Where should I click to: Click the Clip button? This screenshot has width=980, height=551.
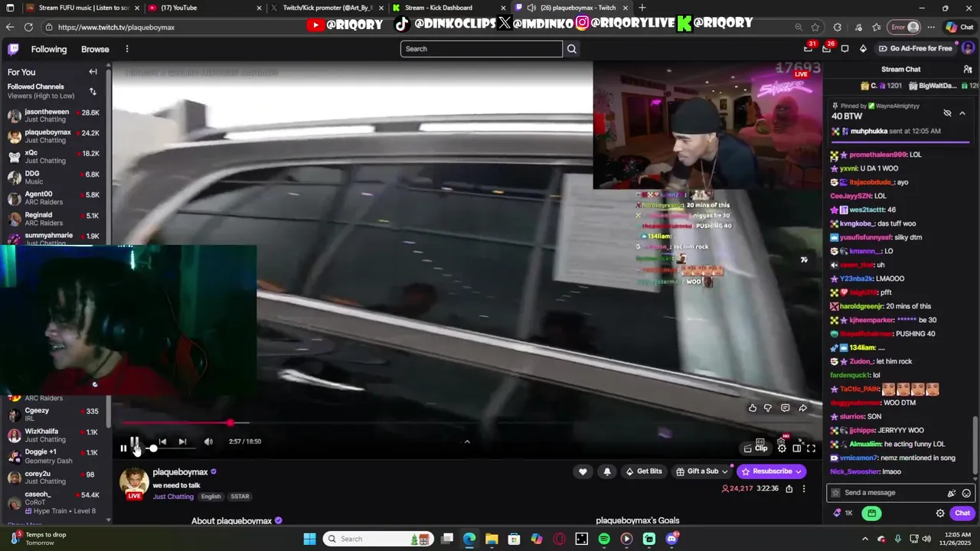tap(756, 448)
